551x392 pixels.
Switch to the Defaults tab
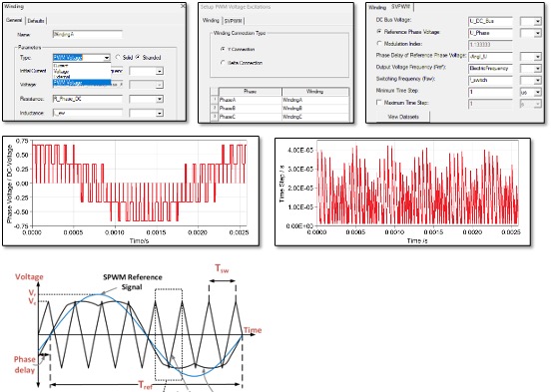pos(36,21)
